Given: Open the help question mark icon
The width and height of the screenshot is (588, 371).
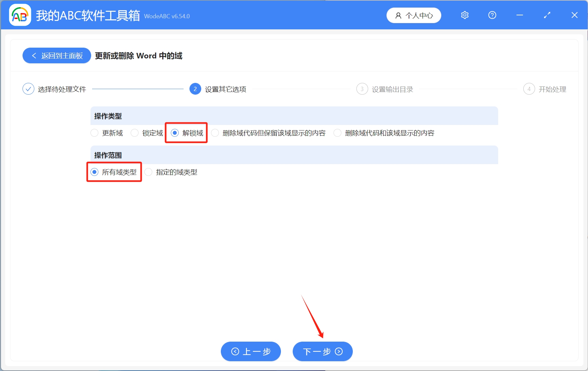Looking at the screenshot, I should (x=492, y=15).
